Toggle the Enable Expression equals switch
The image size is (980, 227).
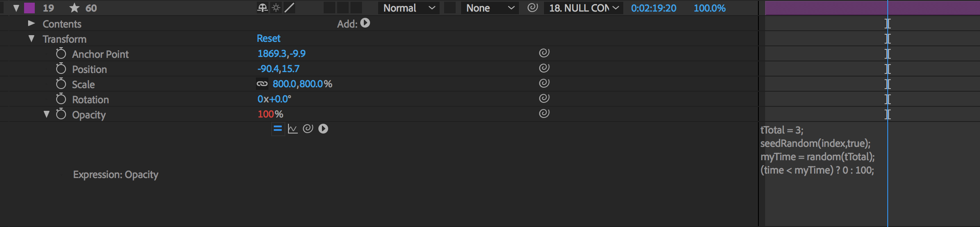278,129
